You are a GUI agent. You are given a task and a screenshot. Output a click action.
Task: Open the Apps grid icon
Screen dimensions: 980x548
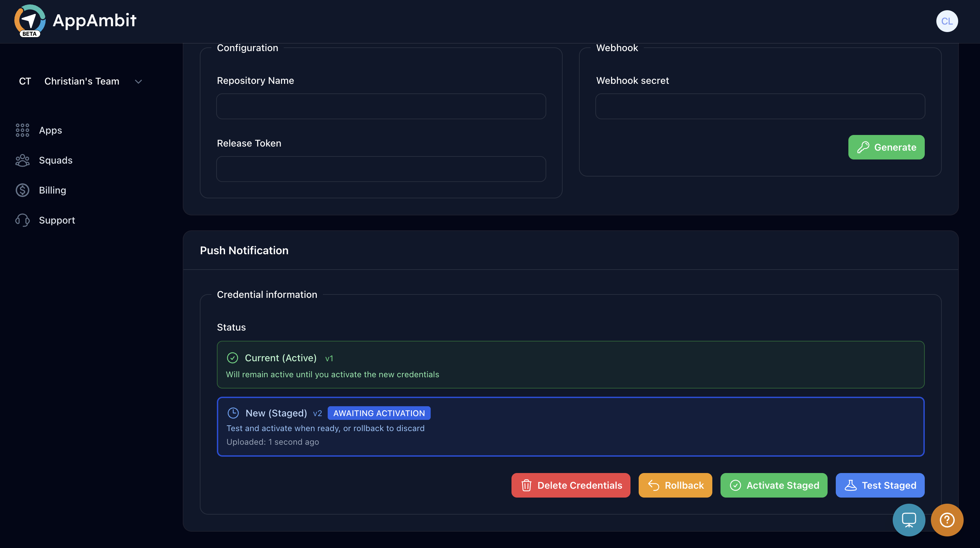(23, 130)
